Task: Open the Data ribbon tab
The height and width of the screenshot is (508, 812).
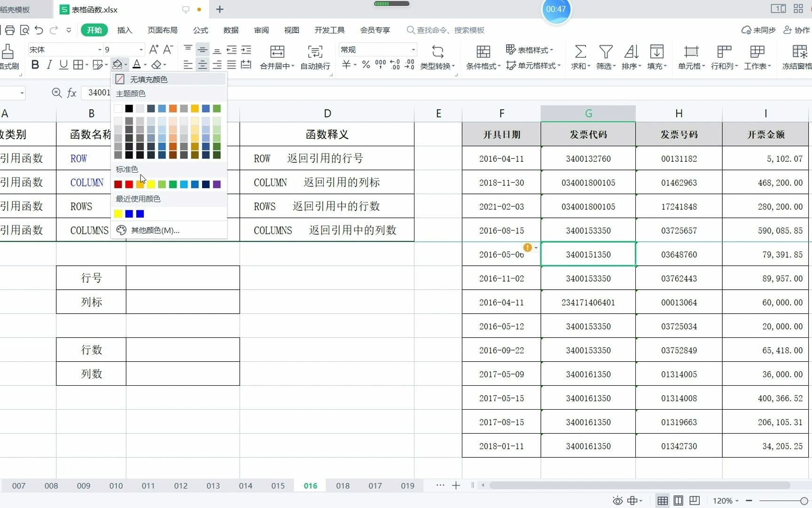Action: point(231,30)
